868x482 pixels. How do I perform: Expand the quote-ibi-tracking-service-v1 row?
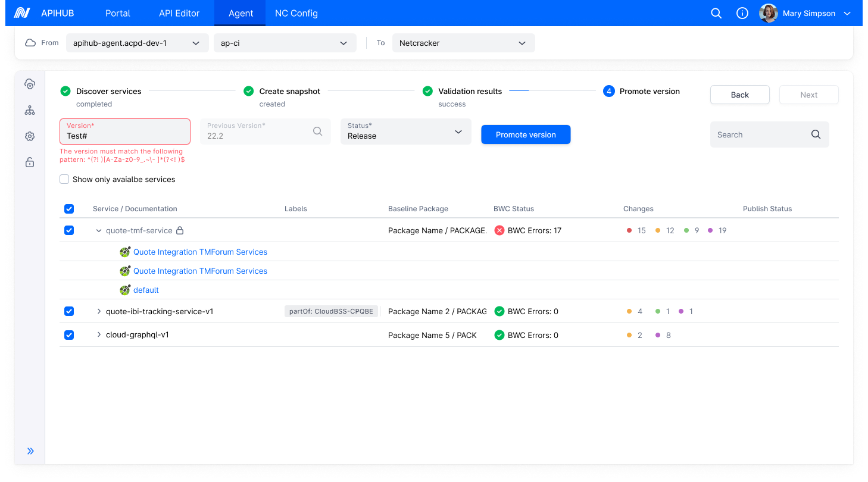[x=99, y=311]
